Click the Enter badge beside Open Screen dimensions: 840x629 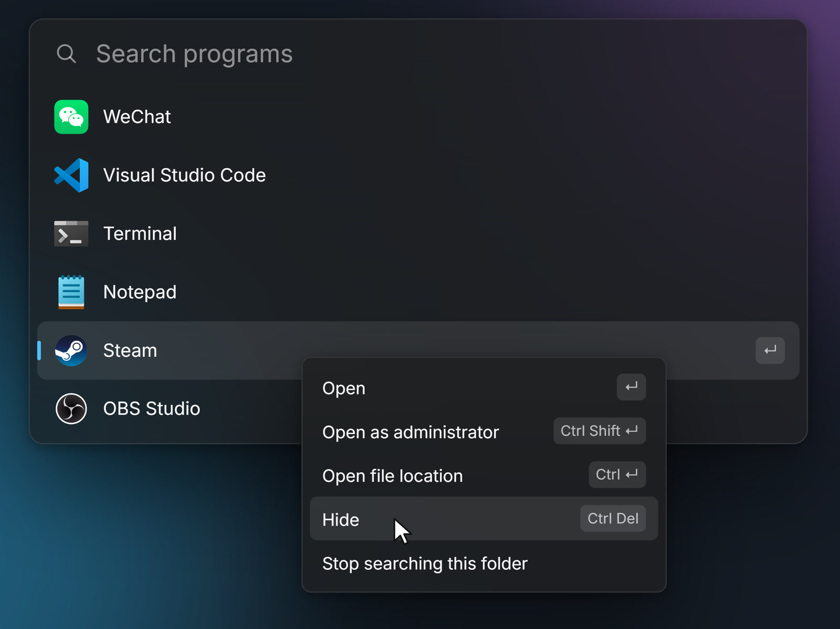[x=632, y=387]
